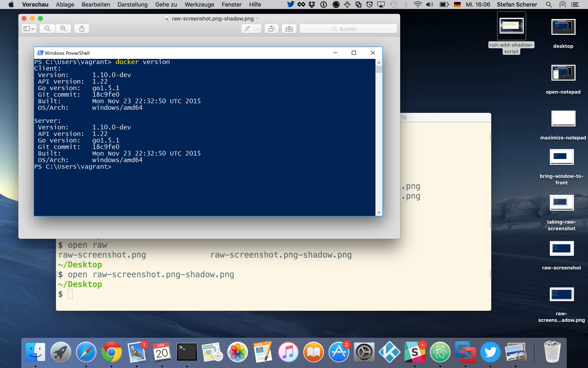Select the run-add-shadow-script desktop file

pyautogui.click(x=511, y=26)
